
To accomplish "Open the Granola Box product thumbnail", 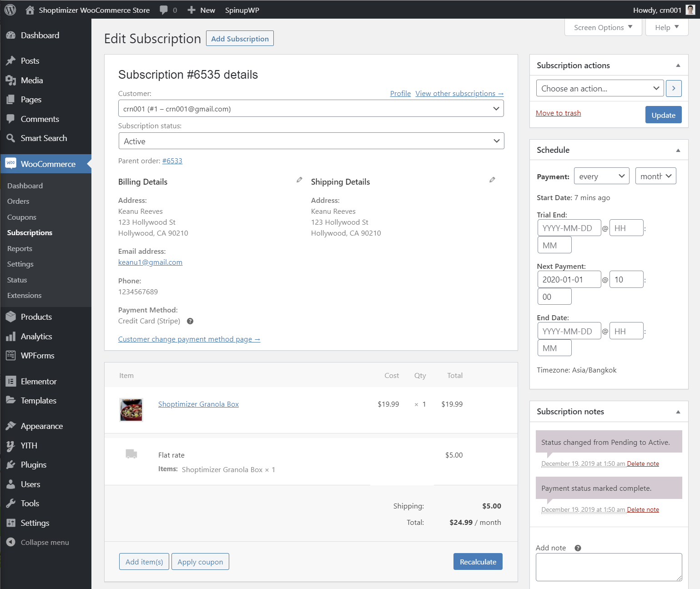I will click(131, 410).
